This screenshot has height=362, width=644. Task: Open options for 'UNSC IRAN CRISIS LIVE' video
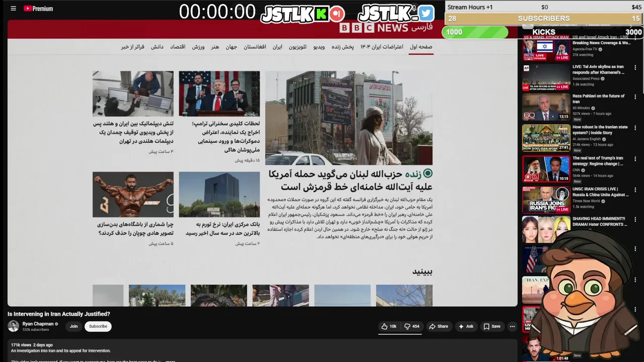pyautogui.click(x=635, y=190)
